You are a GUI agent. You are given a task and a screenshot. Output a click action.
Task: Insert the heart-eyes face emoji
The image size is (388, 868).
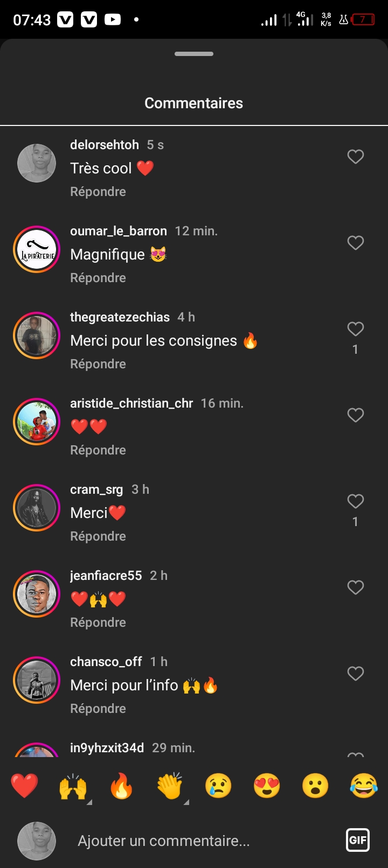[x=267, y=786]
